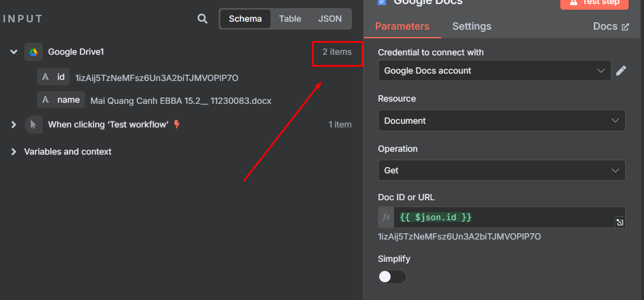Click the Google Drive1 node label
This screenshot has height=300, width=644.
(76, 52)
